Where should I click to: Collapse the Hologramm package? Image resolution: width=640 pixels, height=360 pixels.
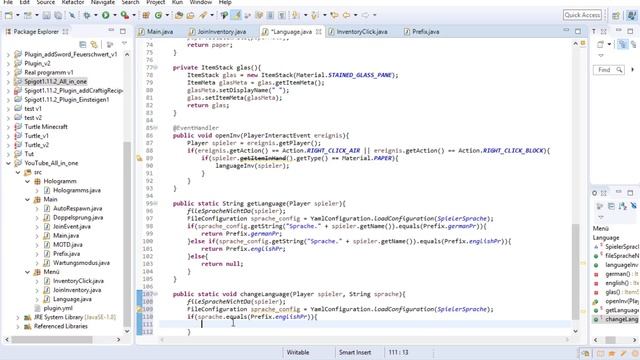[27, 181]
